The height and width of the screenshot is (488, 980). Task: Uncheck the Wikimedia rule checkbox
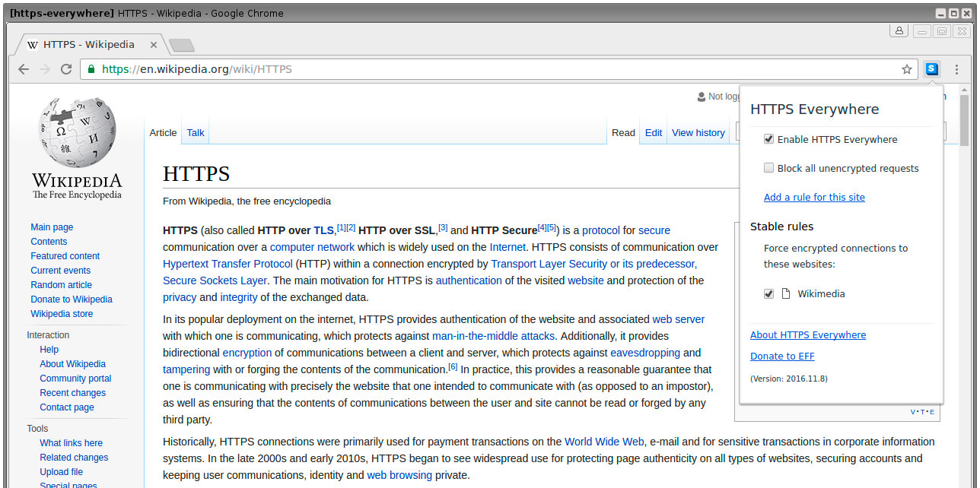768,294
